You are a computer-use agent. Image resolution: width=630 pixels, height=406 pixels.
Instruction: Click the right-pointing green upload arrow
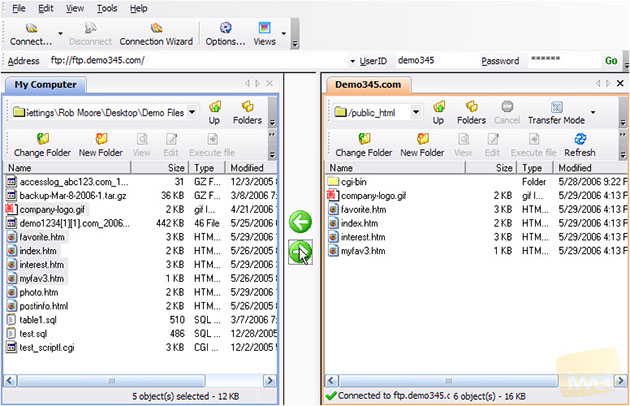click(x=300, y=253)
